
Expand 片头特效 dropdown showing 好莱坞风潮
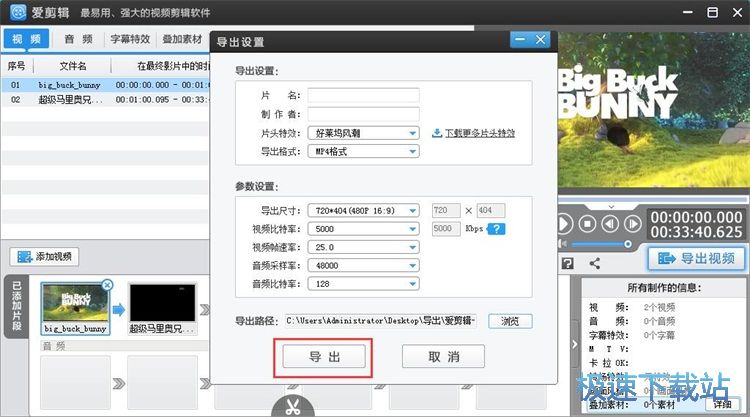pos(364,133)
